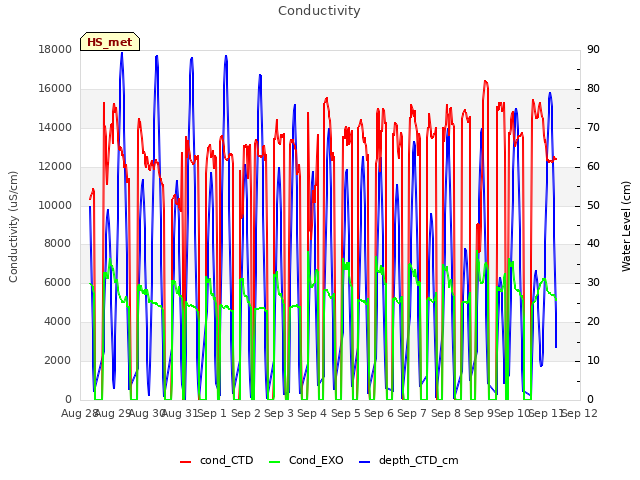Click the Sep 4 date tick label
Screen dimensions: 640x480
312,413
